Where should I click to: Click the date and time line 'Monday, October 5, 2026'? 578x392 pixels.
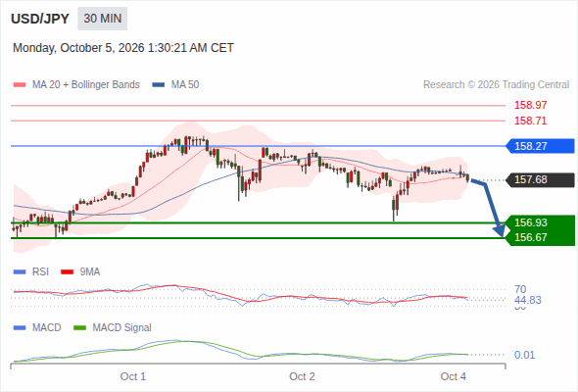click(123, 48)
